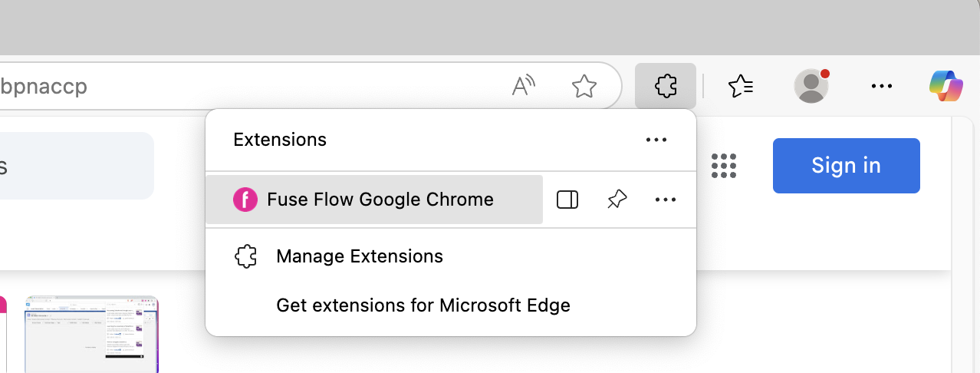Launch the Copilot icon
980x373 pixels.
[x=945, y=86]
